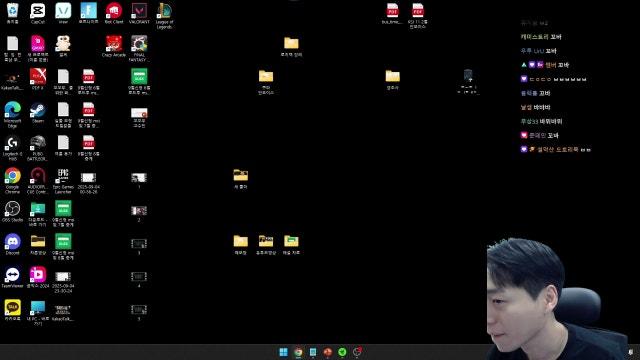Open League of Legends shortcut
640x360 pixels.
tap(164, 16)
